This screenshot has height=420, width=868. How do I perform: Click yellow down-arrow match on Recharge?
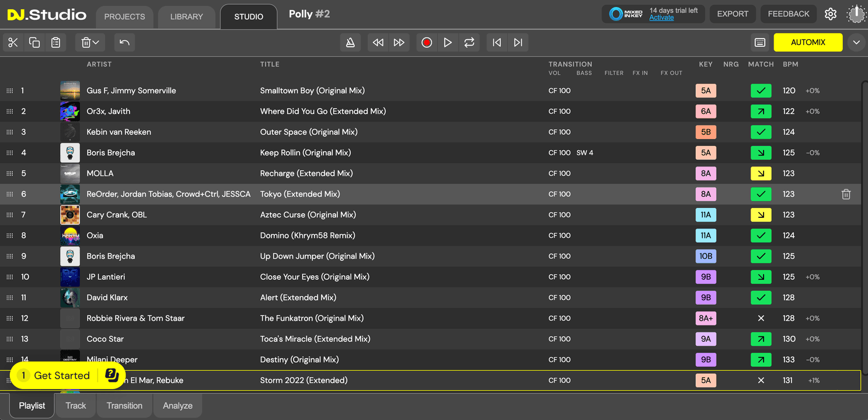761,173
